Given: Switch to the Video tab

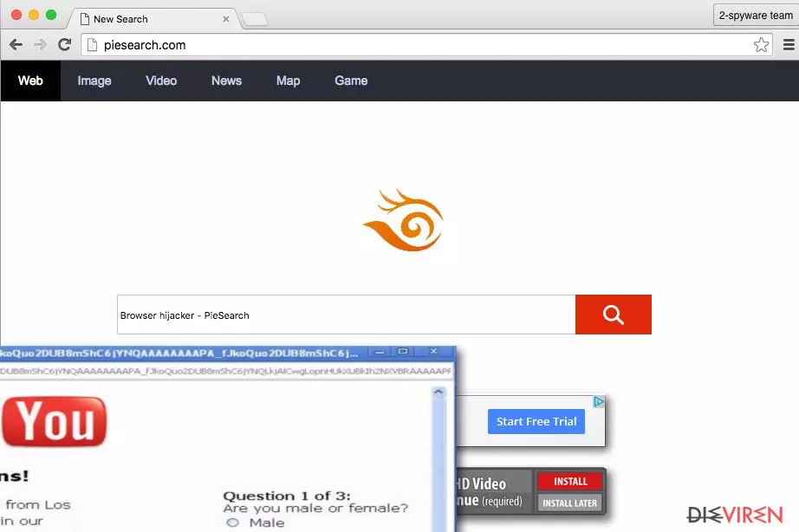Looking at the screenshot, I should pos(161,81).
